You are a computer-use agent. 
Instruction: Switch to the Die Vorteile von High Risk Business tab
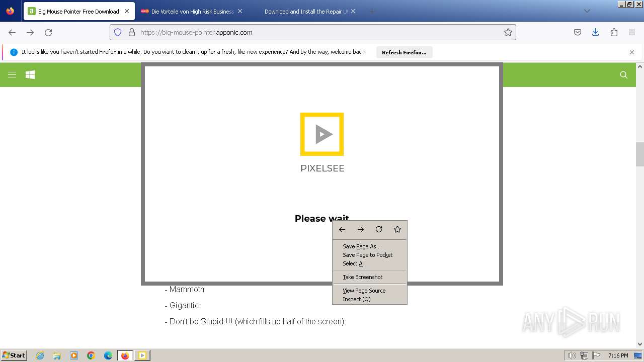(192, 11)
